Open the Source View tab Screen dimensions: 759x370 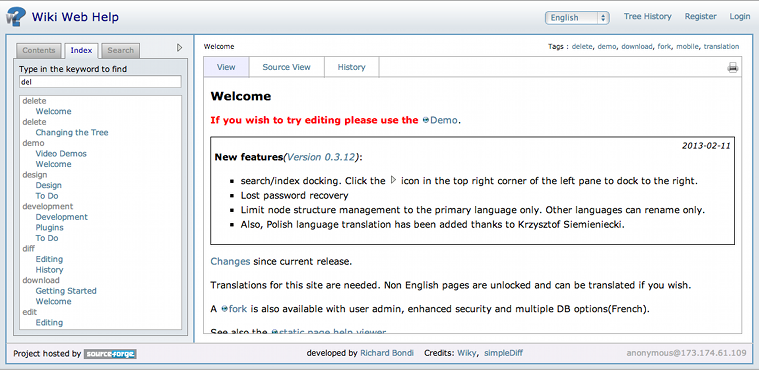(x=287, y=67)
